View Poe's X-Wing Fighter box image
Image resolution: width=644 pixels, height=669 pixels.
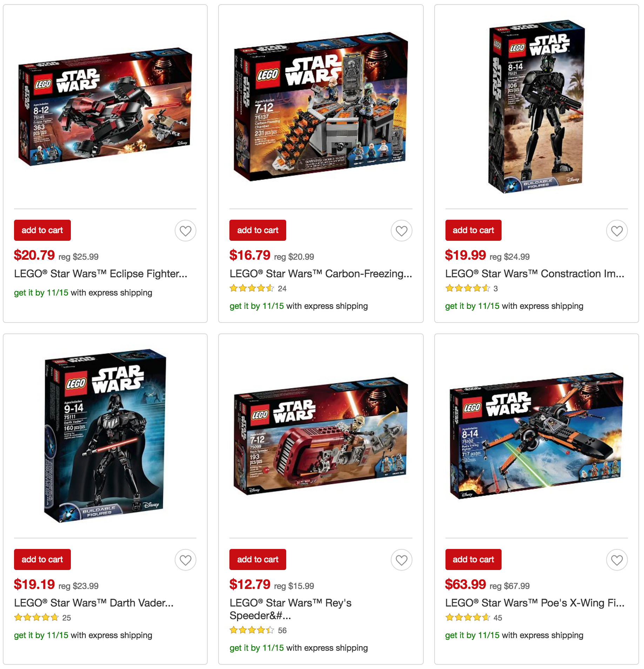coord(536,436)
